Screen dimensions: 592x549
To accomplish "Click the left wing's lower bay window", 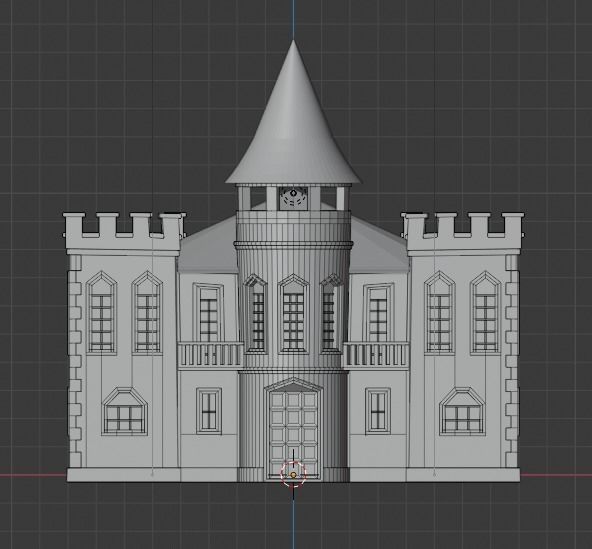I will pyautogui.click(x=125, y=411).
